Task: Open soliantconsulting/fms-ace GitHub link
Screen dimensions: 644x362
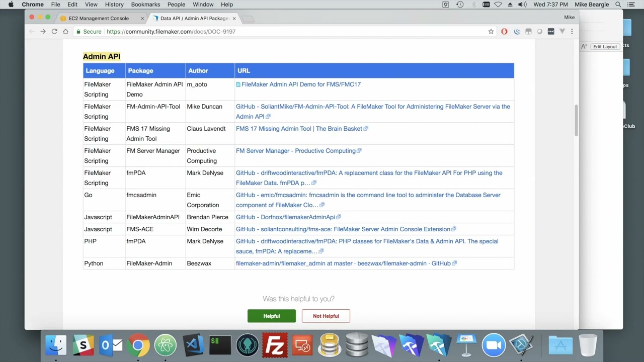Action: click(343, 229)
